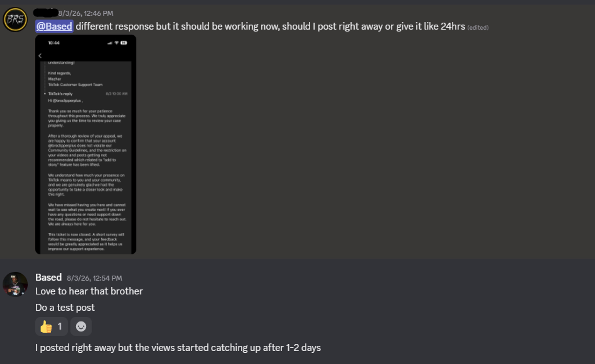Click the wifi icon in phone screenshot
595x364 pixels.
pos(117,43)
